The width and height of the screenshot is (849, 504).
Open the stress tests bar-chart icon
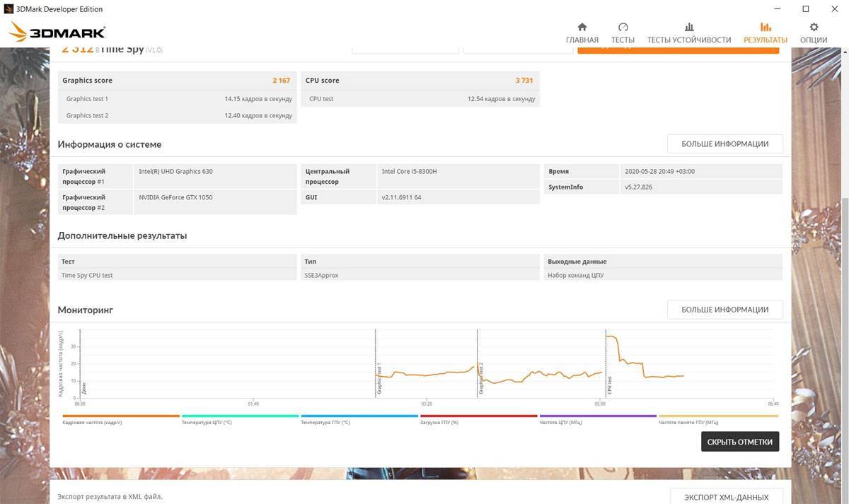[688, 28]
